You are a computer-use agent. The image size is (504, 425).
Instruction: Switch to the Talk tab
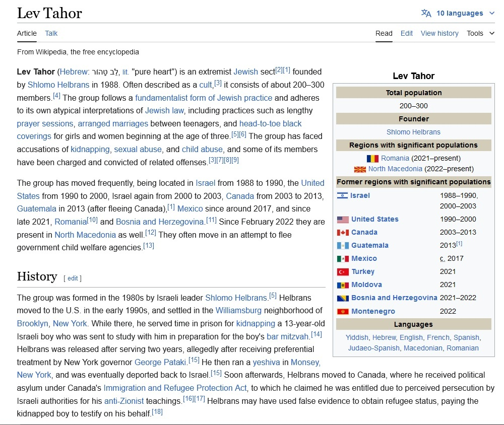tap(51, 33)
